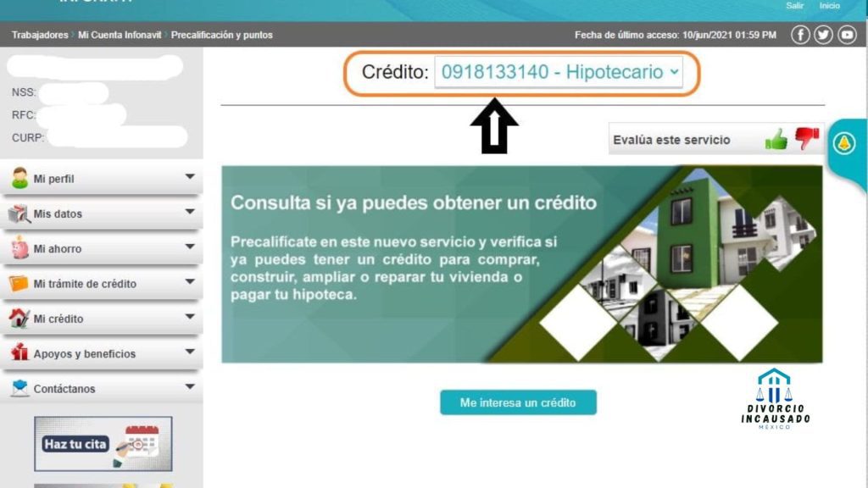The width and height of the screenshot is (868, 488).
Task: Open the YouTube social icon
Action: tap(847, 35)
